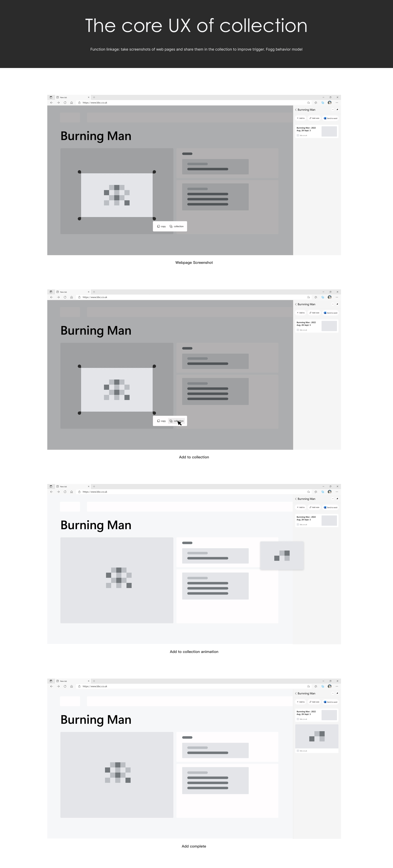This screenshot has width=393, height=868.
Task: Click the address bar URL in second mockup
Action: [95, 297]
